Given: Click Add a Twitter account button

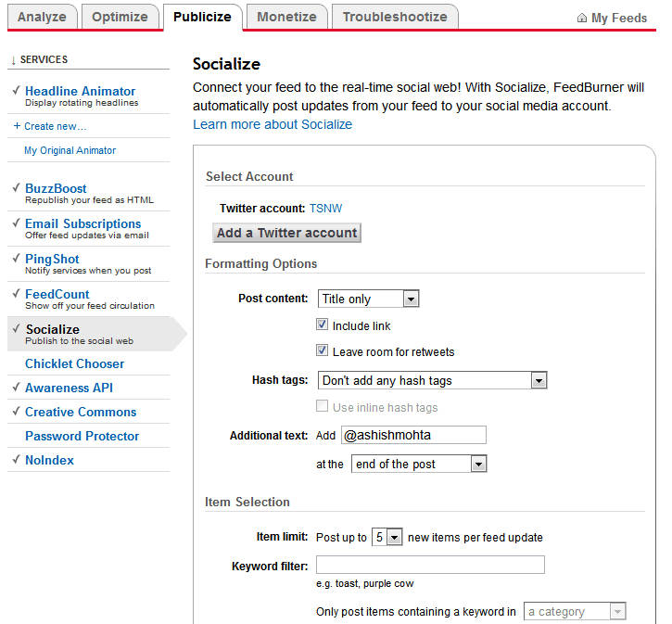Looking at the screenshot, I should coord(286,233).
